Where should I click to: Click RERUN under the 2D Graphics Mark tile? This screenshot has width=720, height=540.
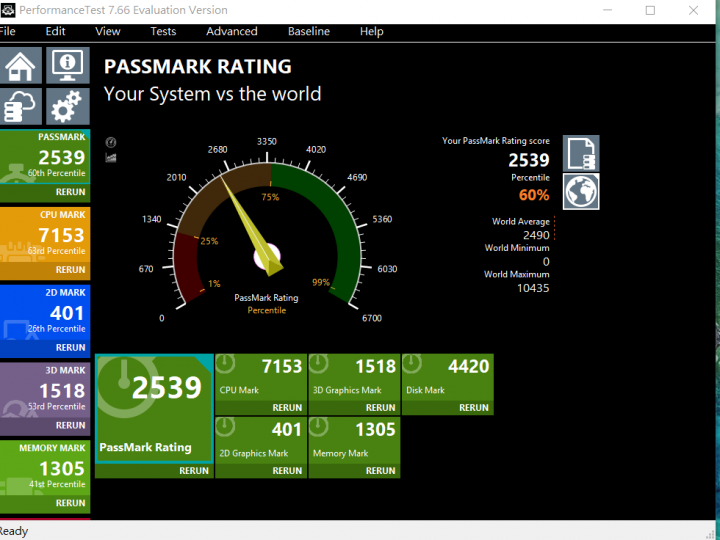pos(287,471)
